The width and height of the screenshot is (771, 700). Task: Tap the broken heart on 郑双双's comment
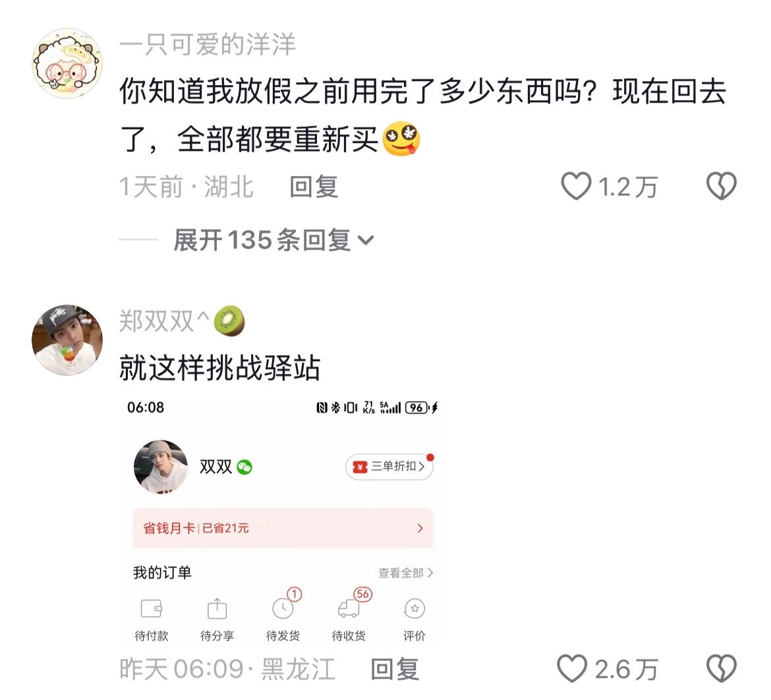pyautogui.click(x=722, y=669)
